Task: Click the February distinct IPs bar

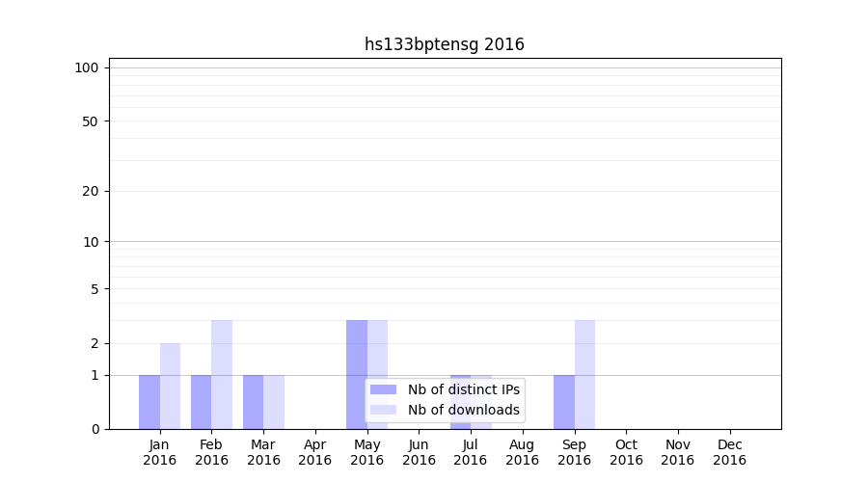Action: pyautogui.click(x=202, y=402)
